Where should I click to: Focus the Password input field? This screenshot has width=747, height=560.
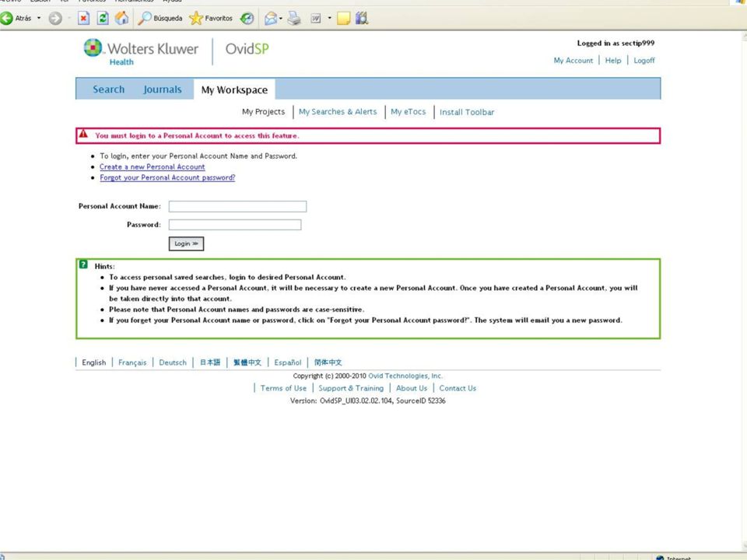coord(235,225)
